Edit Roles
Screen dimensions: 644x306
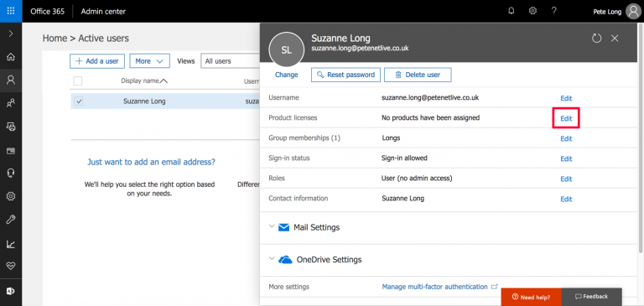point(566,179)
